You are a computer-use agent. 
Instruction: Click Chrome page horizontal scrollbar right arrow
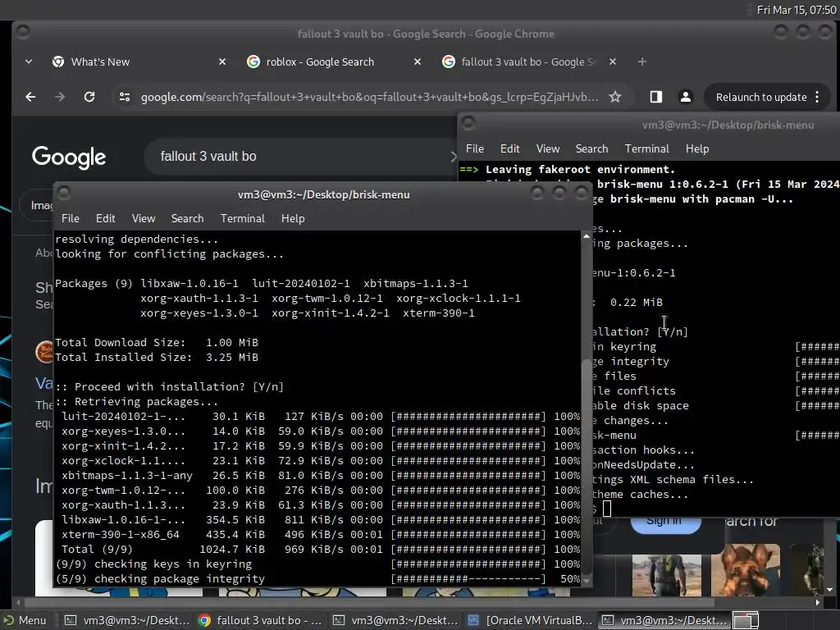tap(818, 603)
